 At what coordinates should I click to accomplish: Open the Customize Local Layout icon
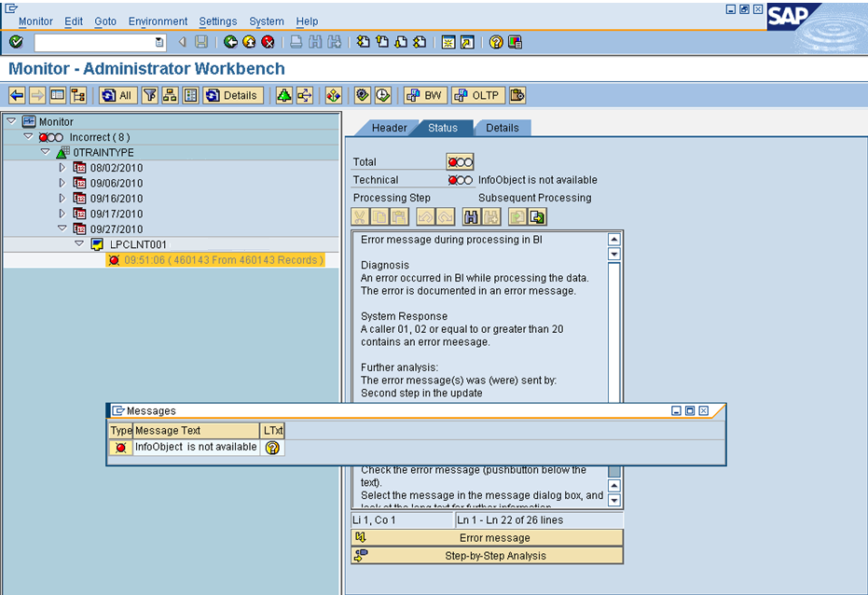tap(515, 42)
